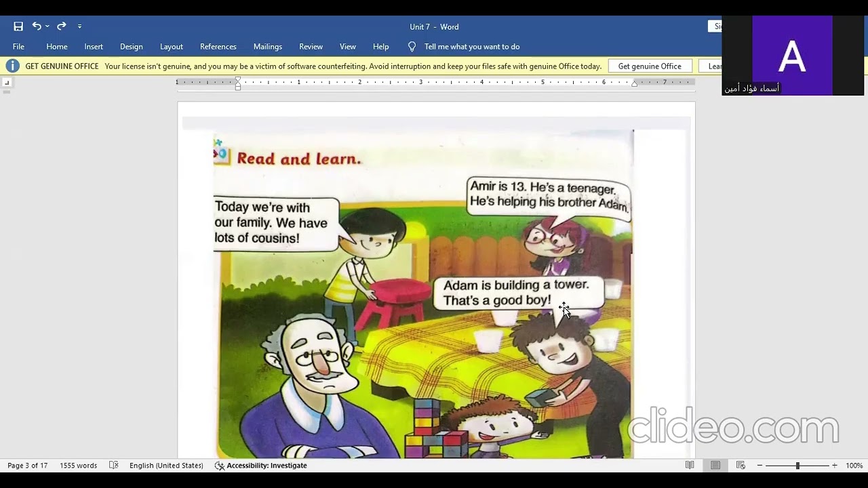This screenshot has height=488, width=868.
Task: Click the 'Tell me what you want to do' box
Action: tap(472, 47)
